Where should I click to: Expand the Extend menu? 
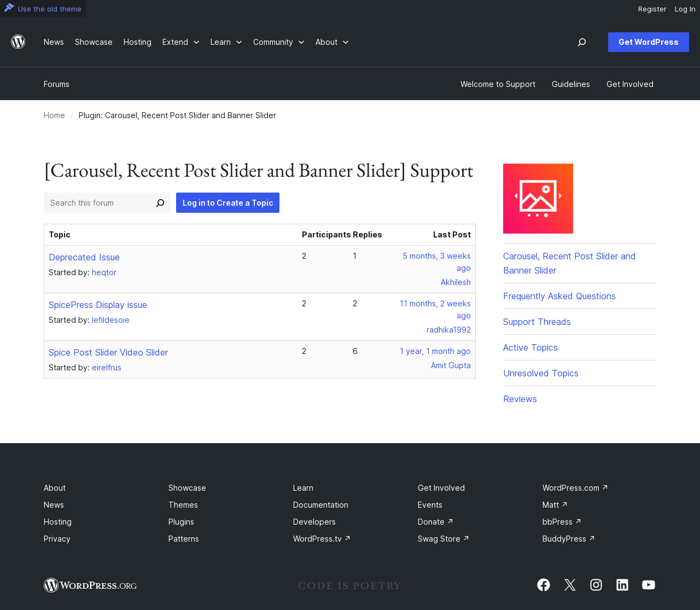180,42
